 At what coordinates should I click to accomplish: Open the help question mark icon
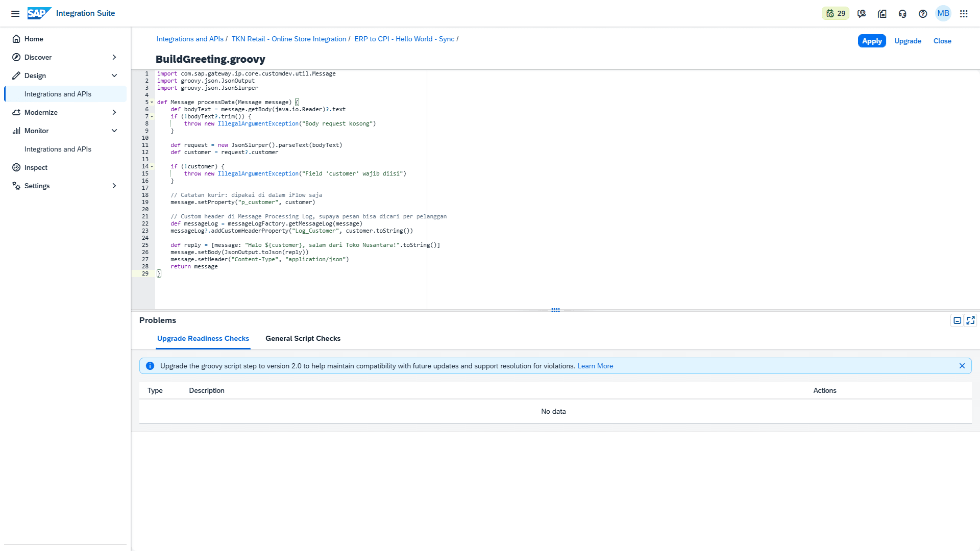(x=923, y=14)
